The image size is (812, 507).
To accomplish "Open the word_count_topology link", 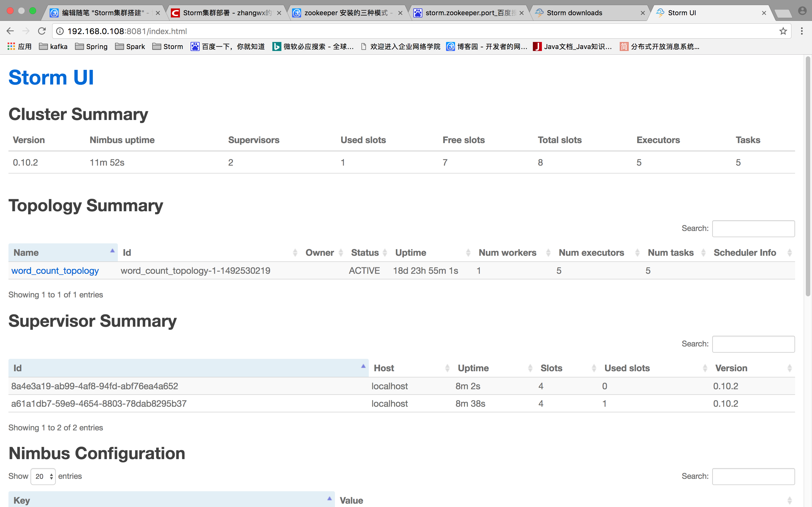I will (x=55, y=271).
